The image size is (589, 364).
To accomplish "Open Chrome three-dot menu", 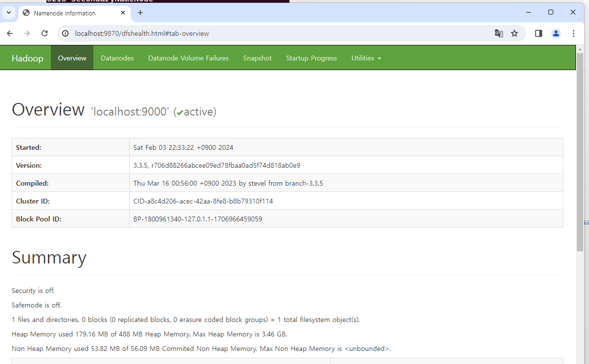I will click(574, 33).
